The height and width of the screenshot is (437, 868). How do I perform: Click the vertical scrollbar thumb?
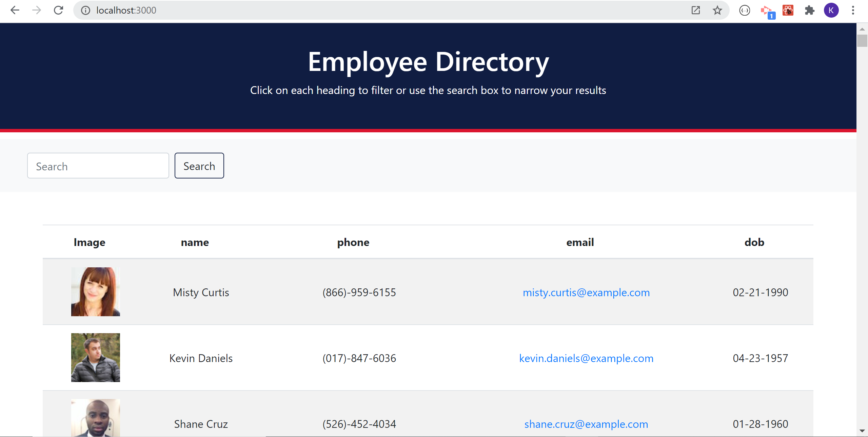point(862,41)
